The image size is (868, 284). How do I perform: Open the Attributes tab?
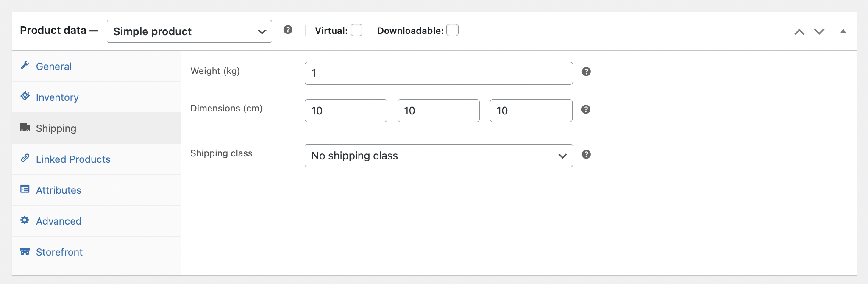click(x=59, y=190)
